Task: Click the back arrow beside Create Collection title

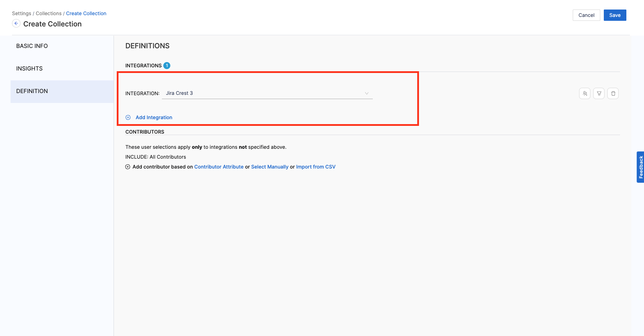Action: click(16, 23)
